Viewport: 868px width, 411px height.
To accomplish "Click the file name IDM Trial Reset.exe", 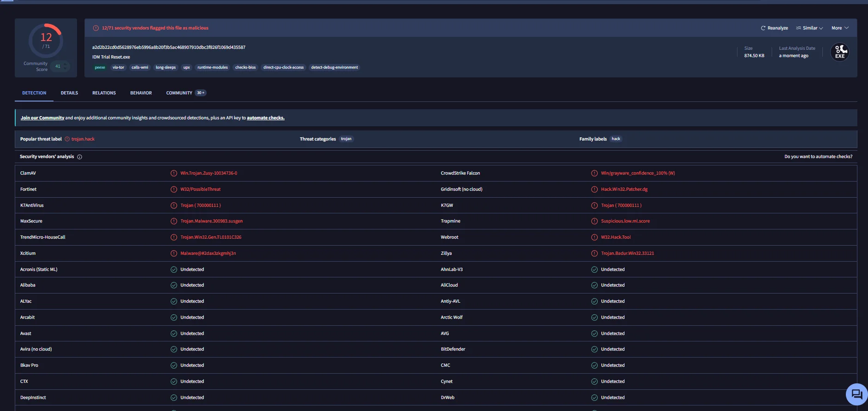I will (111, 57).
